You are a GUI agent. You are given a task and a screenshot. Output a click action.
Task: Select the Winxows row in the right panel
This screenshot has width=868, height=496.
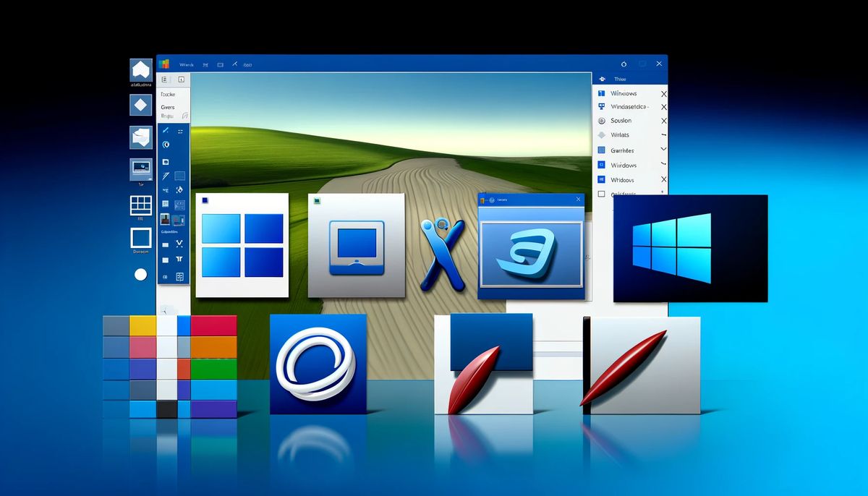[x=630, y=93]
